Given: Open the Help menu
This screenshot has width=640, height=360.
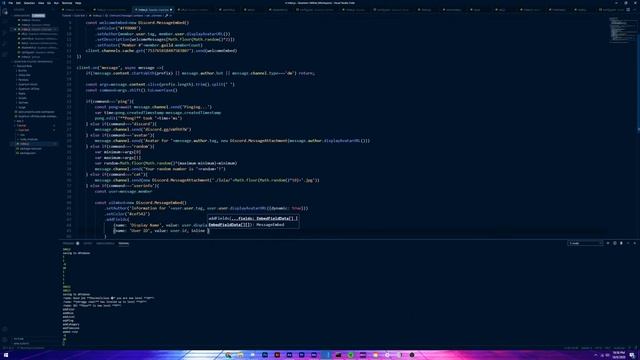Looking at the screenshot, I should point(78,3).
